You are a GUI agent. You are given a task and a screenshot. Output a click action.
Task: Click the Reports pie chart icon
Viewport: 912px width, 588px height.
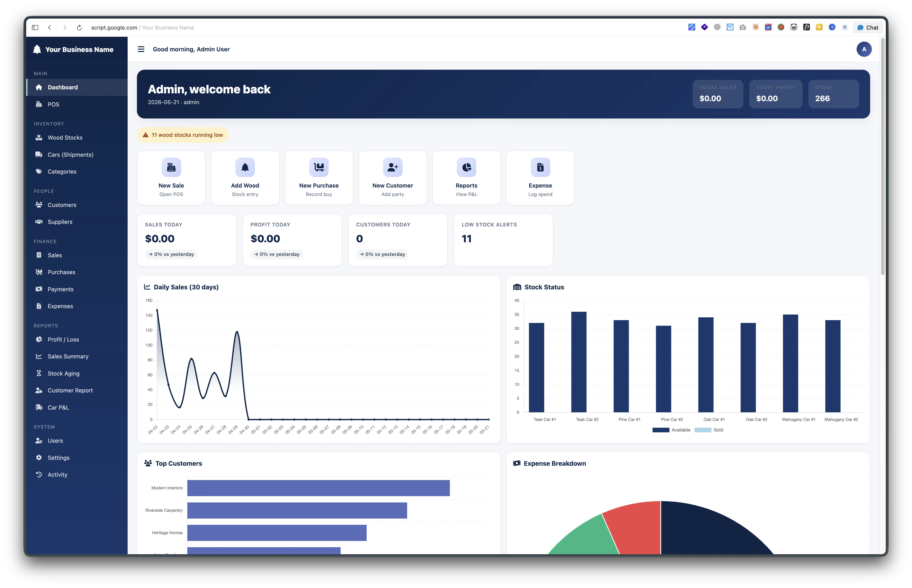point(466,167)
